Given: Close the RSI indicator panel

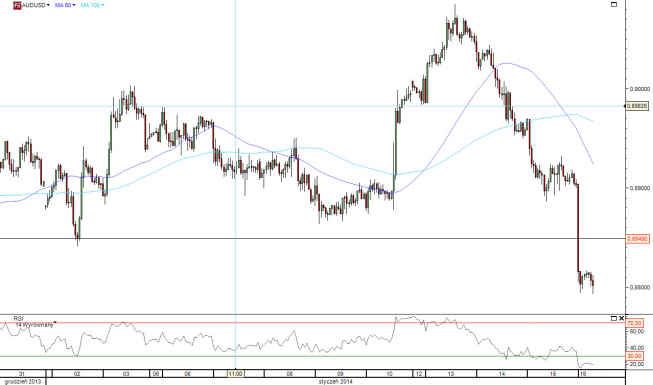Looking at the screenshot, I should click(x=621, y=318).
